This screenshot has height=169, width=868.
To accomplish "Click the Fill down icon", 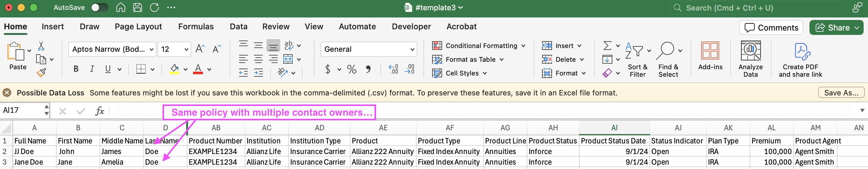I will coord(607,59).
